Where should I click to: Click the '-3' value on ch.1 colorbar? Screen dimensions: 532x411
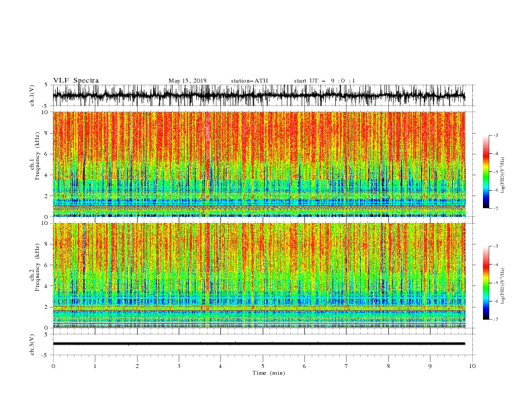(495, 135)
